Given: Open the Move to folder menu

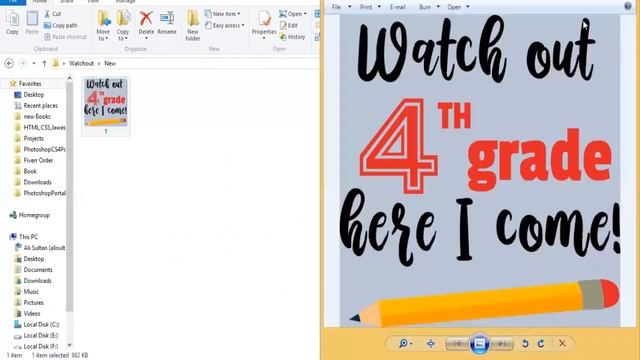Looking at the screenshot, I should click(103, 26).
